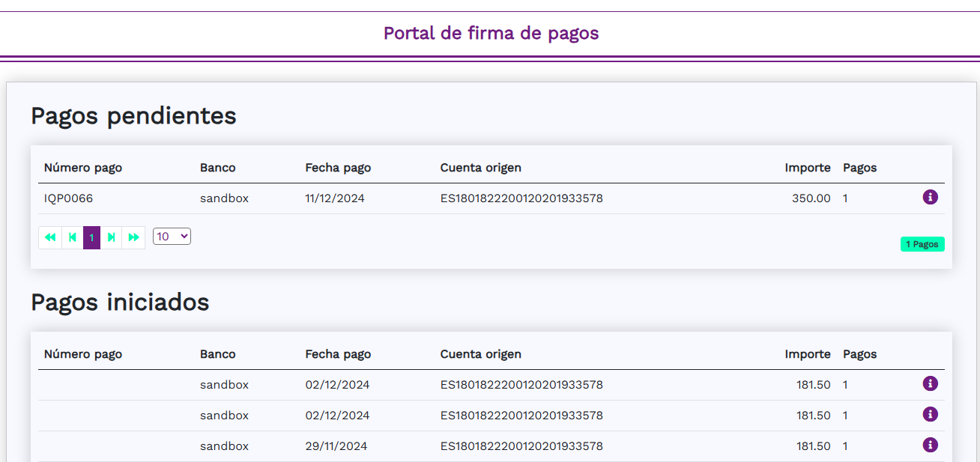Select the 29/11/2024 date cell
Screen dimensions: 980x462
tap(336, 446)
